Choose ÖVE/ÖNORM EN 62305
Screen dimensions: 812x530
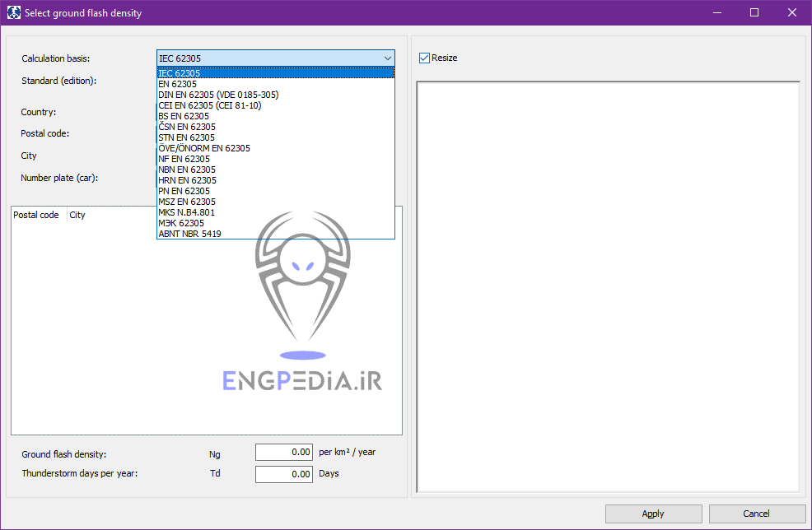point(276,148)
